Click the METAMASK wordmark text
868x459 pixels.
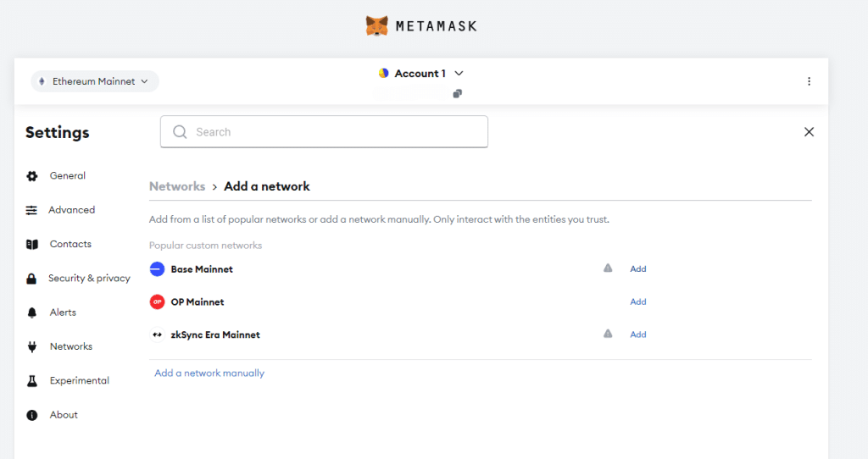(x=437, y=26)
